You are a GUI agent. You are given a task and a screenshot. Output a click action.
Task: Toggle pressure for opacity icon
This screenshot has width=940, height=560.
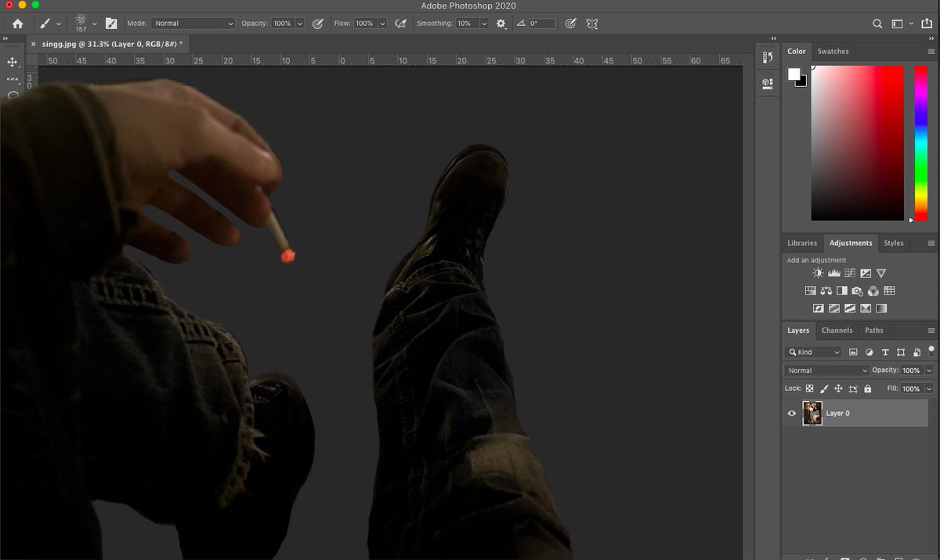[318, 23]
